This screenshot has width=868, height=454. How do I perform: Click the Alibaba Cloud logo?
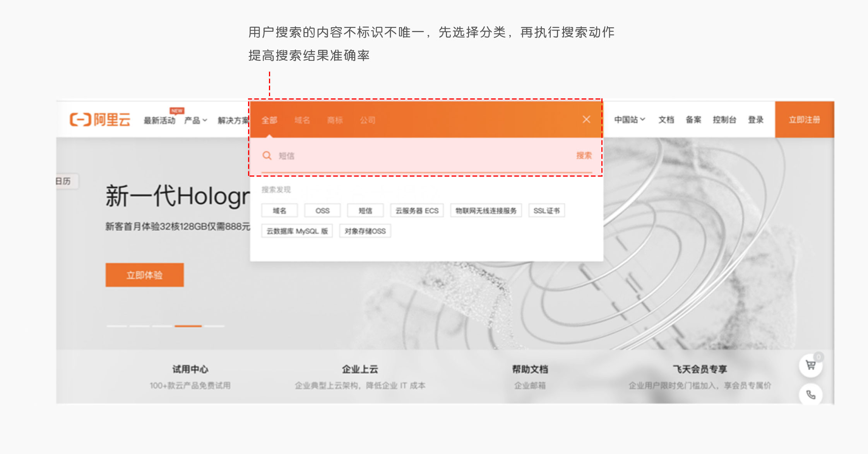100,120
